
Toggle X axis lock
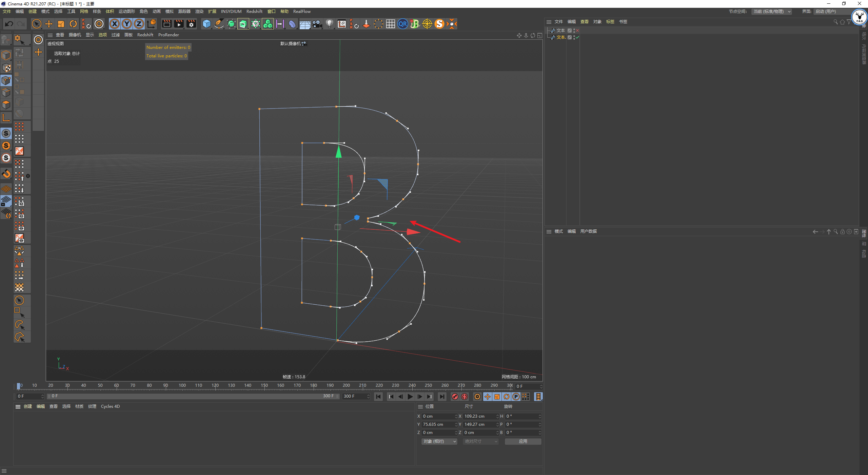(x=115, y=24)
